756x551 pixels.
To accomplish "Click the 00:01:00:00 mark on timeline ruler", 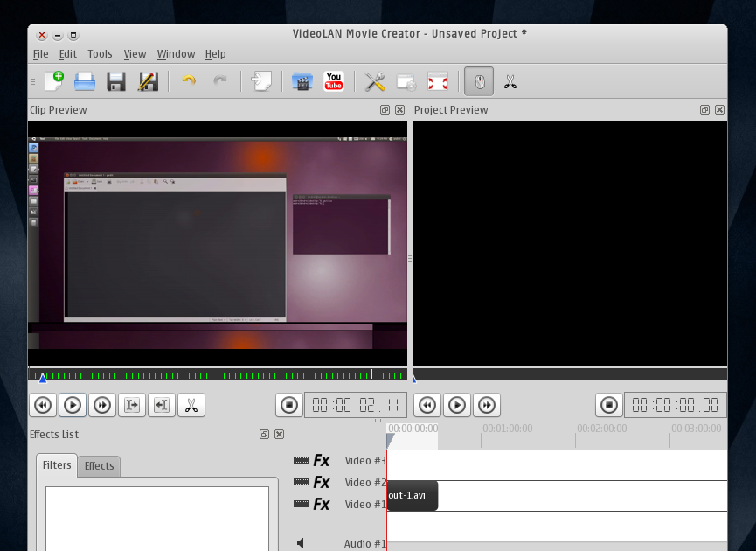I will pos(507,429).
